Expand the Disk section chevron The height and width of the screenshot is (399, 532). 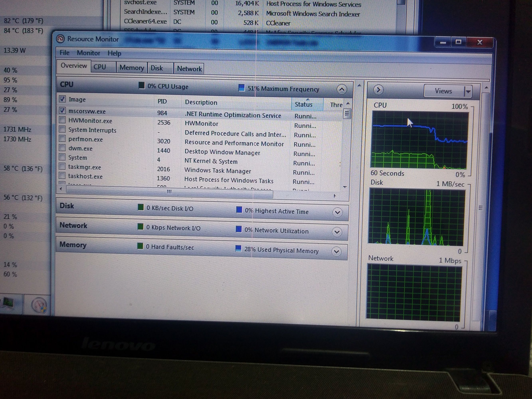337,212
